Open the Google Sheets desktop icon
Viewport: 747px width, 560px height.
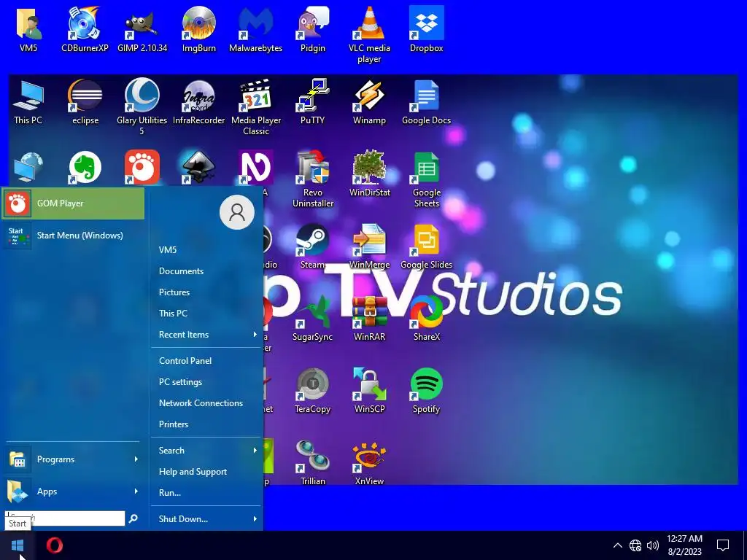click(426, 179)
